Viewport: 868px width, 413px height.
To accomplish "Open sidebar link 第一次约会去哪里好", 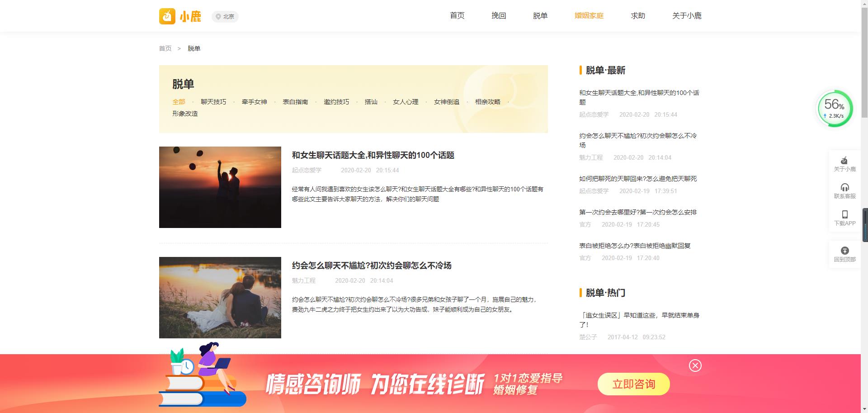I will click(x=638, y=212).
